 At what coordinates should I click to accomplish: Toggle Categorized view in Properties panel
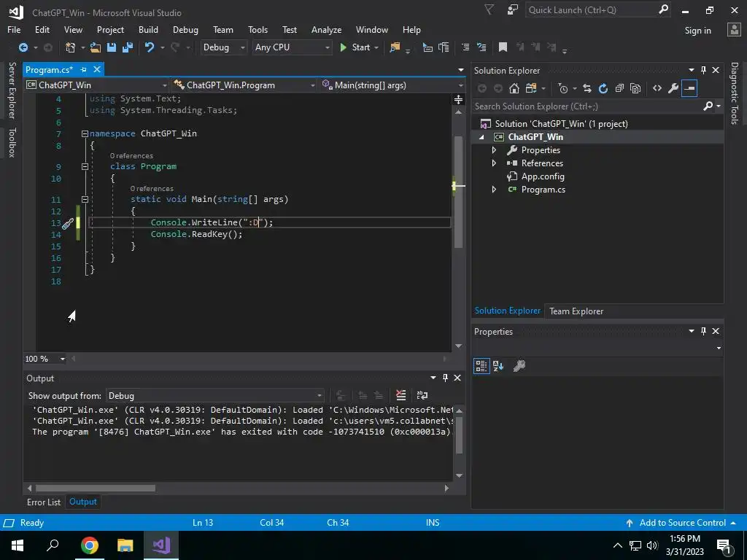point(481,366)
